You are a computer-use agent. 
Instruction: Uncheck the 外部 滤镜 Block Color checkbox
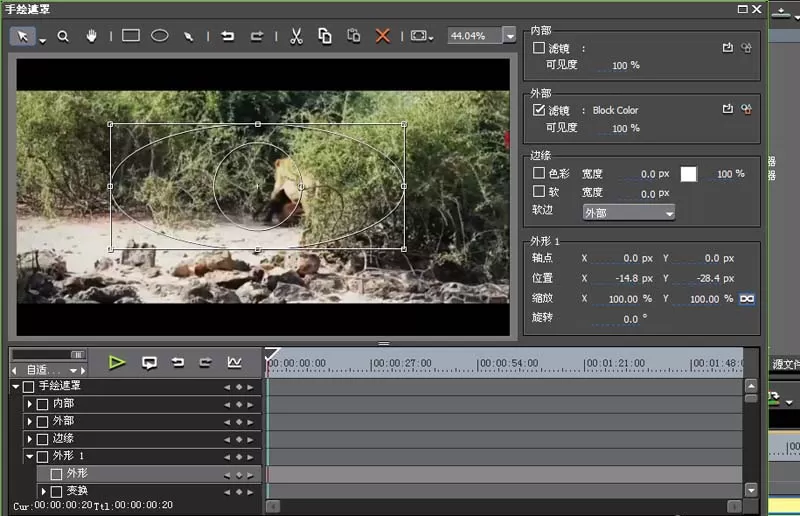coord(539,110)
